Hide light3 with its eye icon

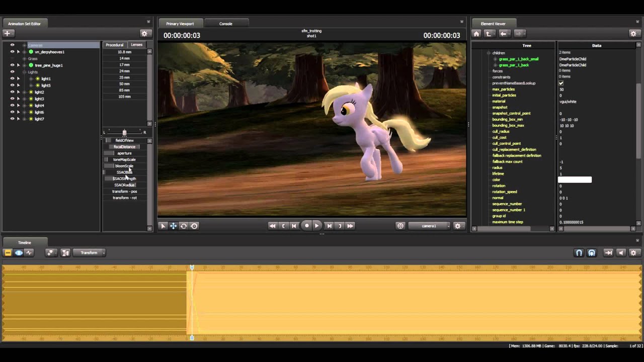click(x=12, y=99)
